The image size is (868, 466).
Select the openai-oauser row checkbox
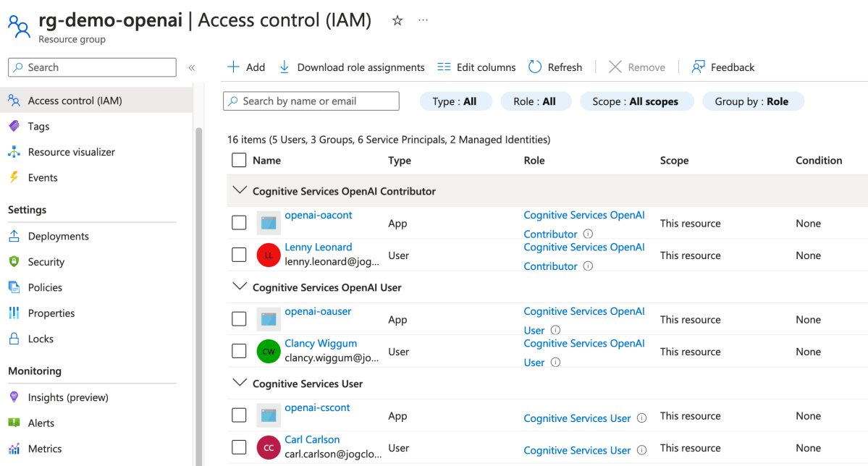pos(239,319)
